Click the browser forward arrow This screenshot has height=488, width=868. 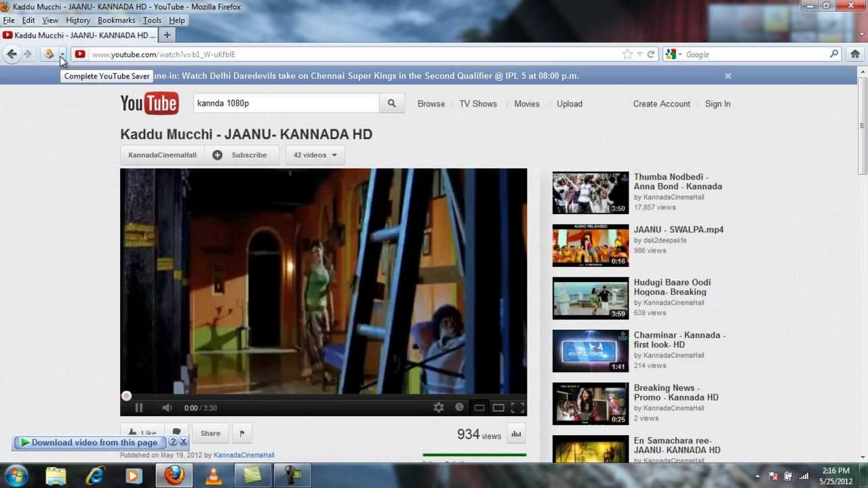(28, 54)
